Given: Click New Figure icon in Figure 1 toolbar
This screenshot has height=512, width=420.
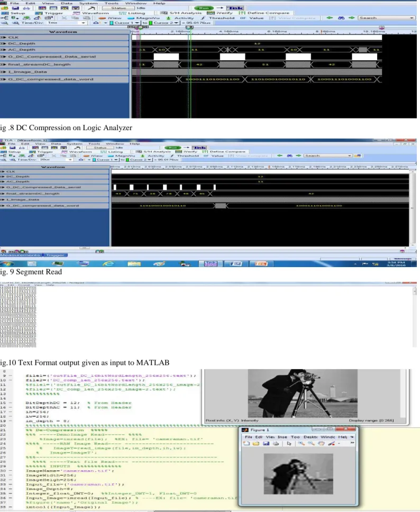Looking at the screenshot, I should tap(246, 443).
